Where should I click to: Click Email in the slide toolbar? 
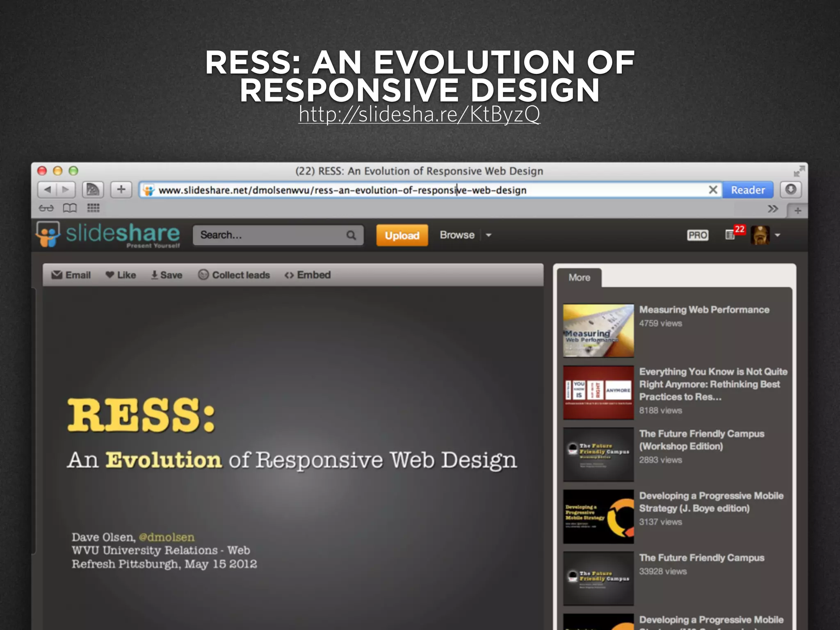[71, 275]
